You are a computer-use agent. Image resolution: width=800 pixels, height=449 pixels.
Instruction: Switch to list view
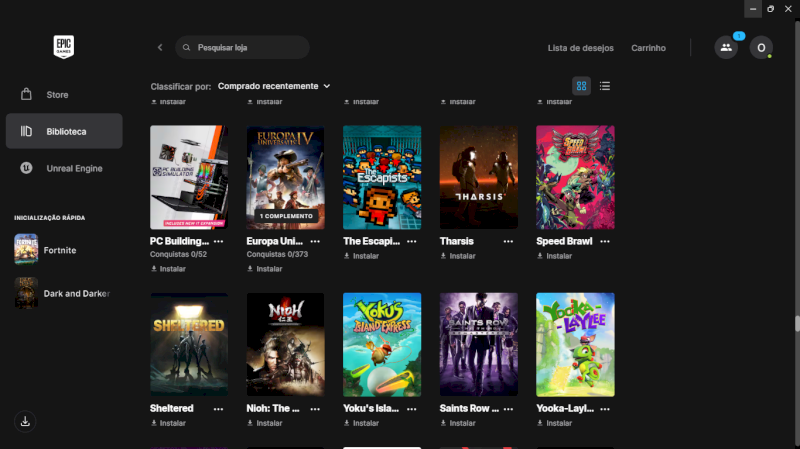(605, 86)
